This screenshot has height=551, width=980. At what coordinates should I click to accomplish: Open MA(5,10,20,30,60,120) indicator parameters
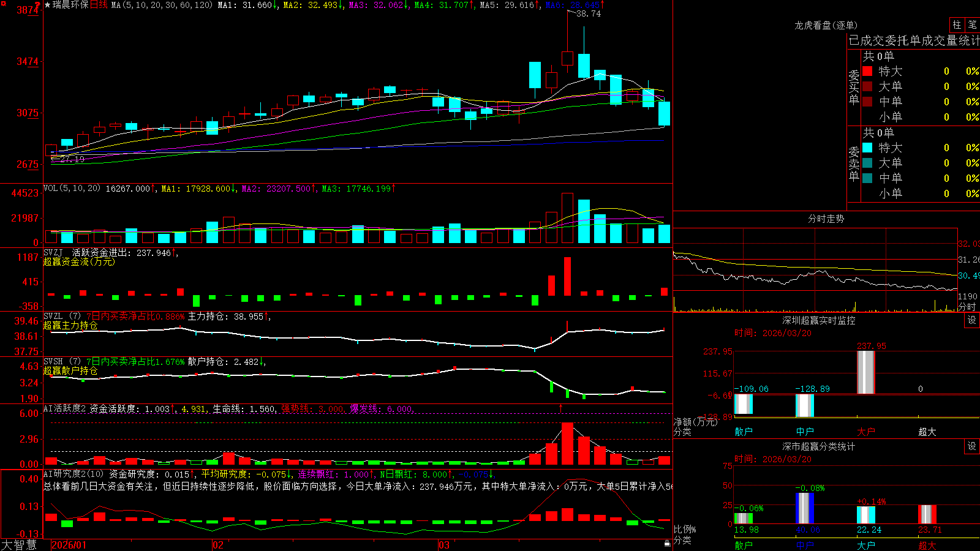click(x=162, y=5)
